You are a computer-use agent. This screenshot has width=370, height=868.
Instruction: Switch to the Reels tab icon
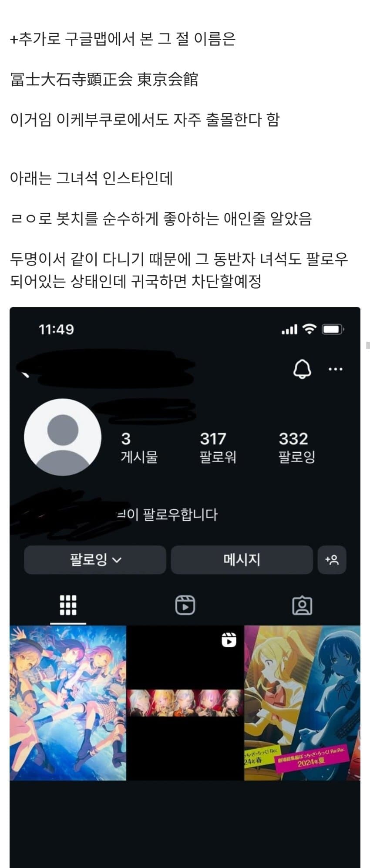pyautogui.click(x=185, y=605)
